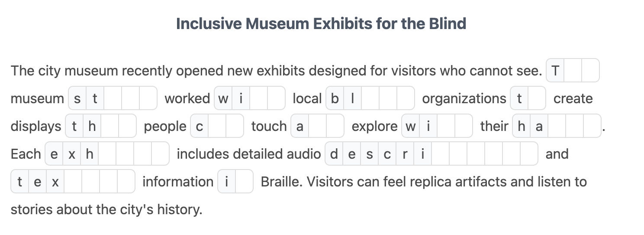Viewport: 644px width, 235px height.
Task: Click the 'Inclusive Museum Exhibits for the Blind' heading
Action: click(x=321, y=23)
